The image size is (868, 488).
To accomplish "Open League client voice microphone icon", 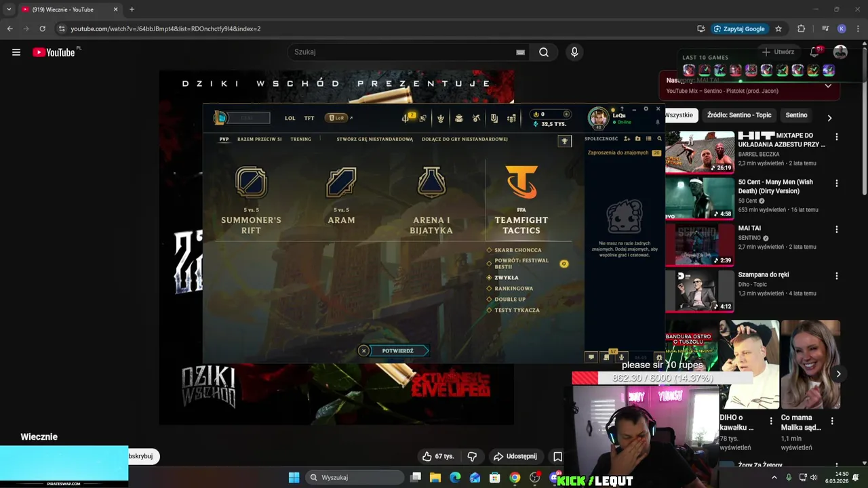I will (x=621, y=357).
